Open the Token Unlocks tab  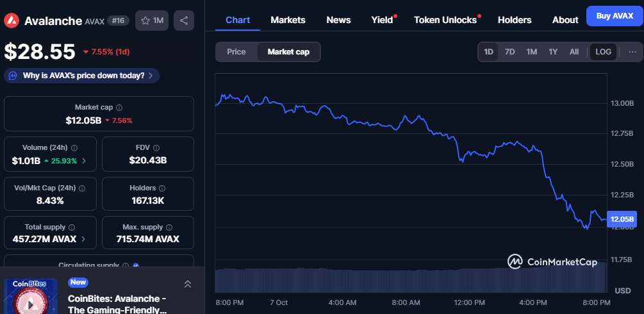445,20
